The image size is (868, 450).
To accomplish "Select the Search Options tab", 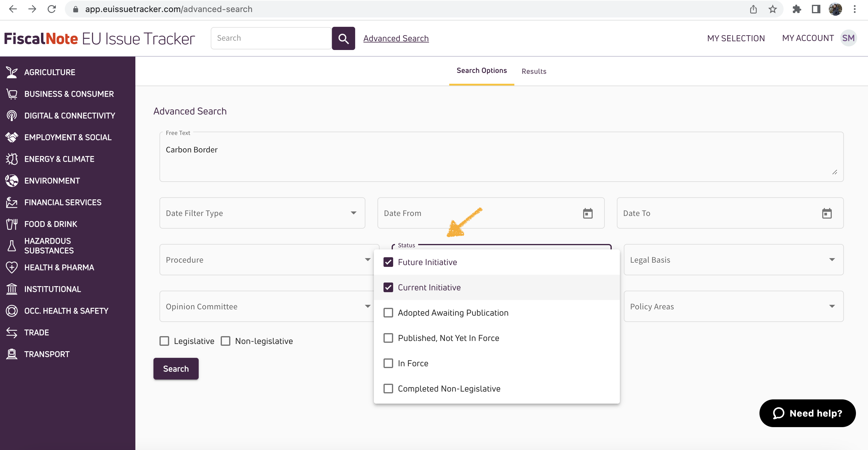I will [x=481, y=71].
